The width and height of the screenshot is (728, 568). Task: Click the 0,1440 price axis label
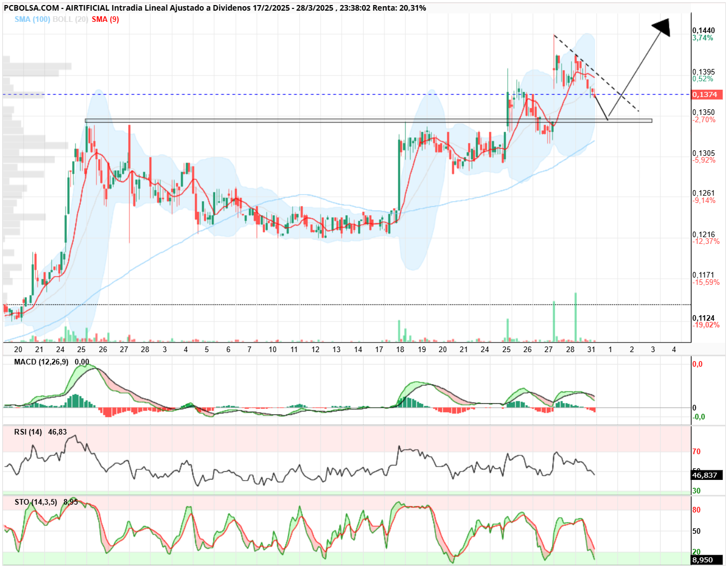703,30
